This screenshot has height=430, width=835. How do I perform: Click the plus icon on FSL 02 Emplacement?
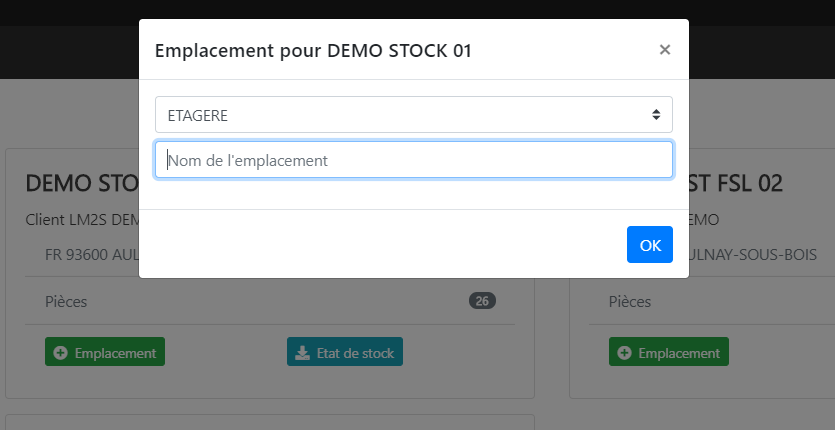624,353
